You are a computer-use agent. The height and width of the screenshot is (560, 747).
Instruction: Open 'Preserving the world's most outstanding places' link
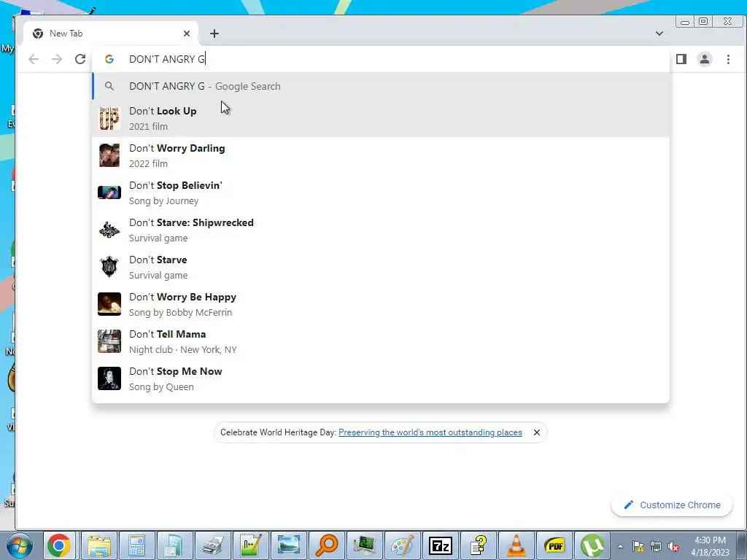(x=430, y=432)
